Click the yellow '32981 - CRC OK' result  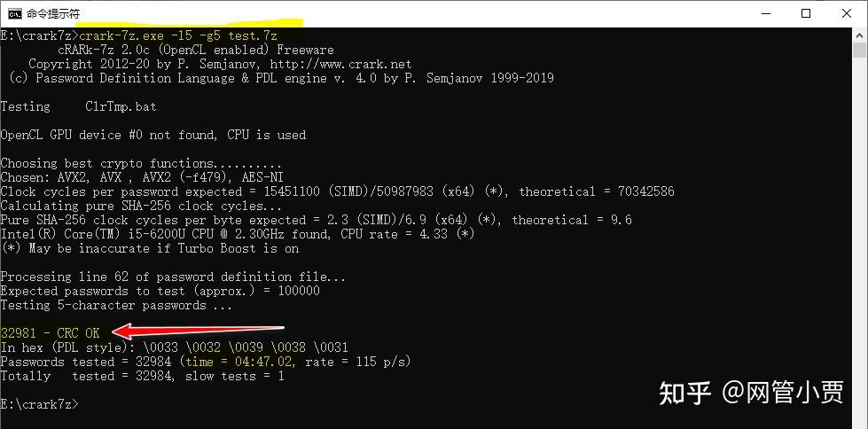[50, 333]
